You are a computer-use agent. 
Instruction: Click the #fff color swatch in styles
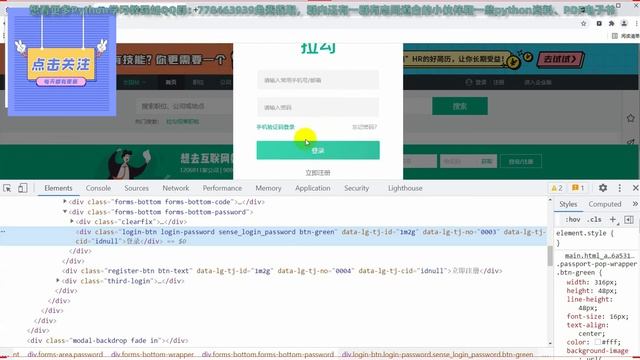(598, 342)
